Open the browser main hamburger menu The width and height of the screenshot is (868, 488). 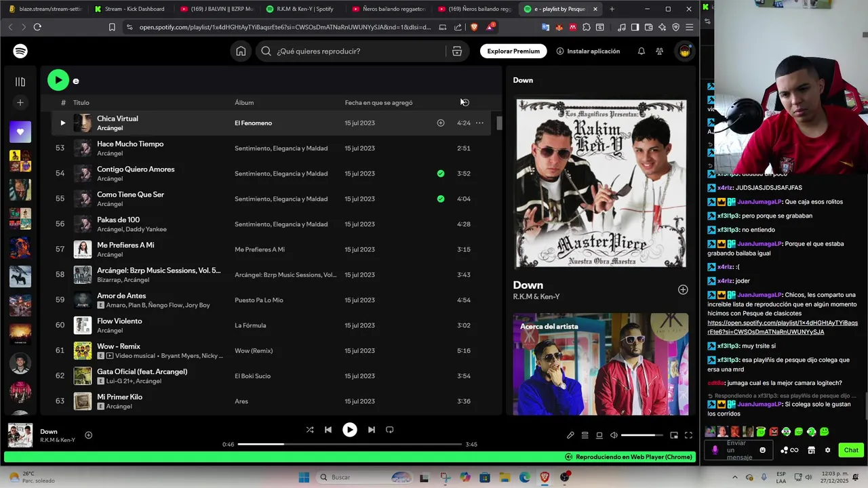pyautogui.click(x=689, y=27)
